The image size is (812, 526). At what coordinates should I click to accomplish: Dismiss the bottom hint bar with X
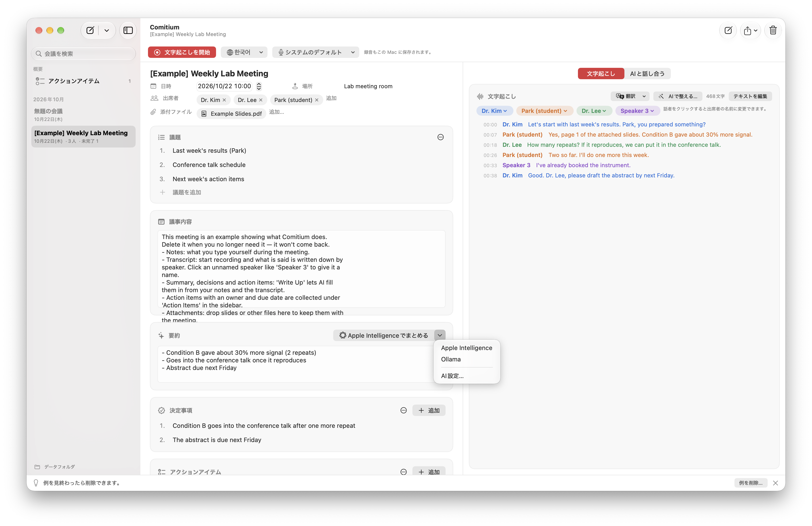775,483
